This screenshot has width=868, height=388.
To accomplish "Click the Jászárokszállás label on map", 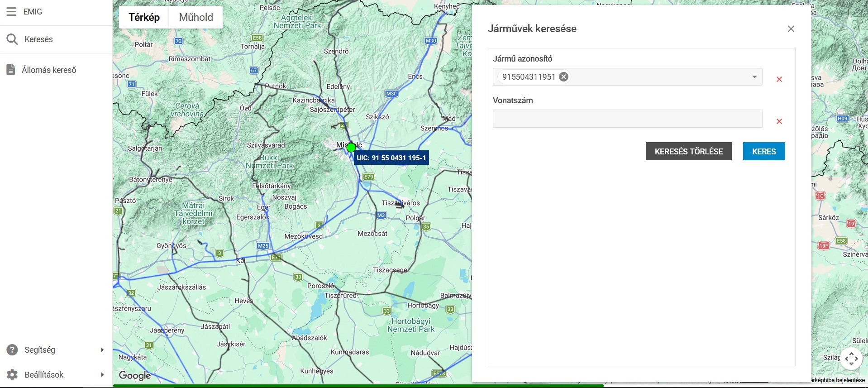I will tap(182, 287).
